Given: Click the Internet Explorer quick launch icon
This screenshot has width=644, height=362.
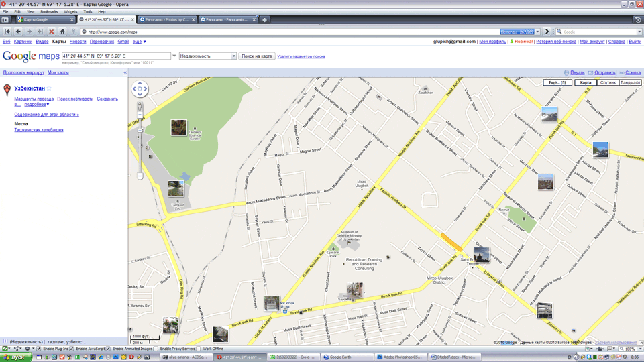Looking at the screenshot, I should (x=101, y=357).
